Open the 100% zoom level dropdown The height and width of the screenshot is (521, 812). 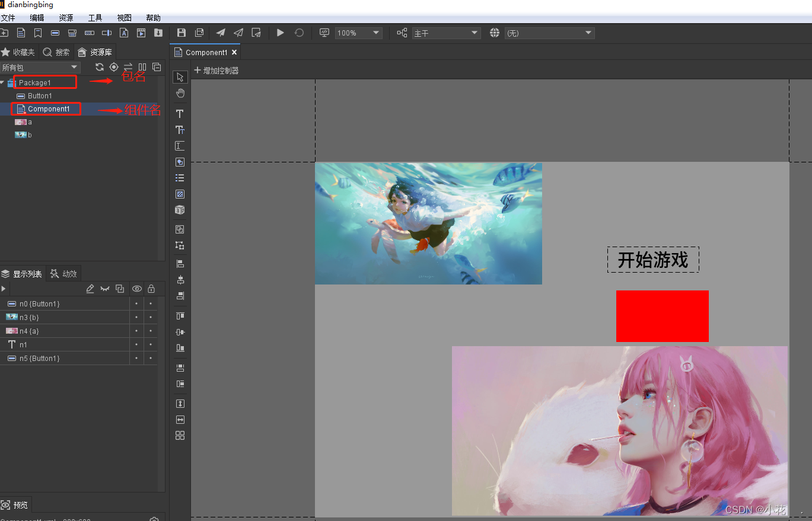coord(358,33)
